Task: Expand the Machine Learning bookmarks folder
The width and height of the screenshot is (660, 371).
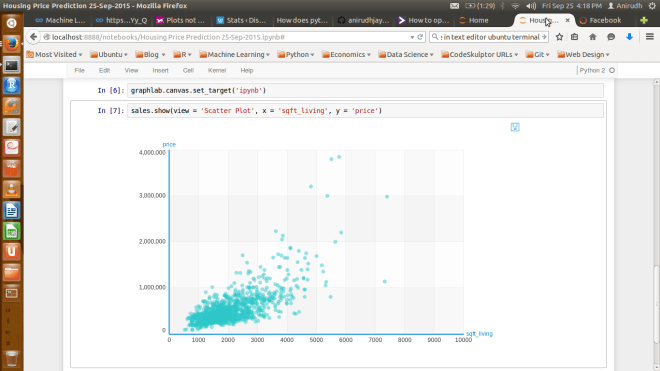Action: [x=234, y=54]
